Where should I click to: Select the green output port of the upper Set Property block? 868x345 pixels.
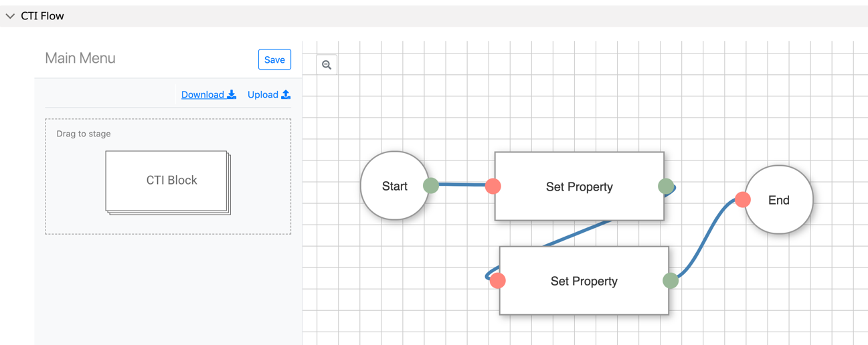coord(666,186)
